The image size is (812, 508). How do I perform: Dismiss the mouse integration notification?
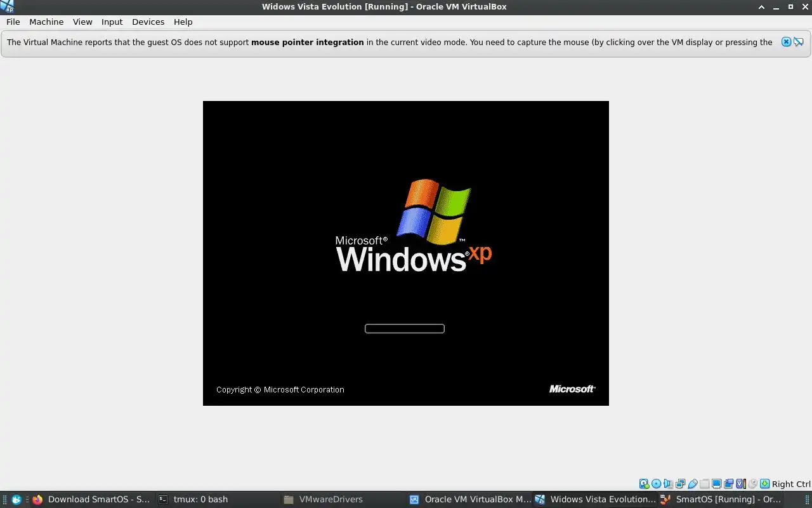786,42
